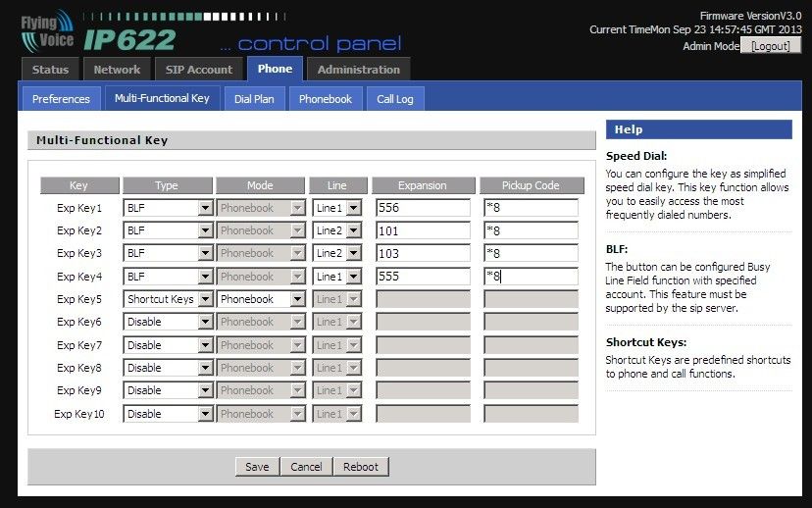Screen dimensions: 812x508
Task: Open the Line dropdown for Exp Key4
Action: [336, 277]
